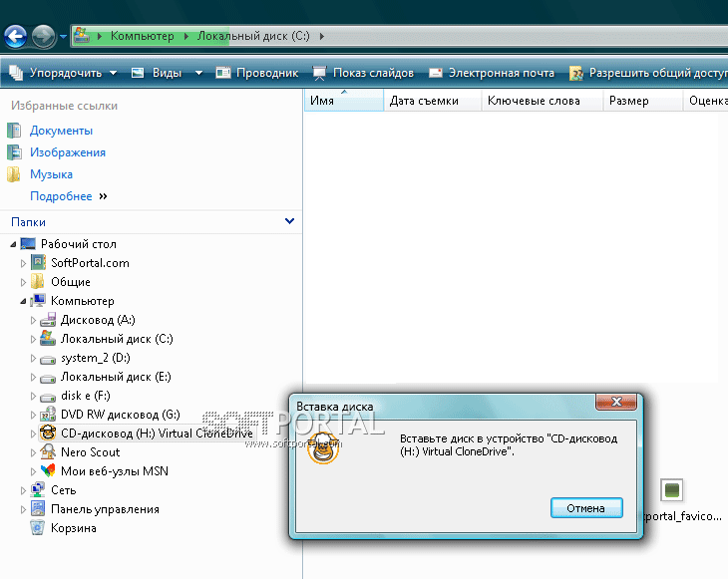Select the Общие folder

[71, 282]
